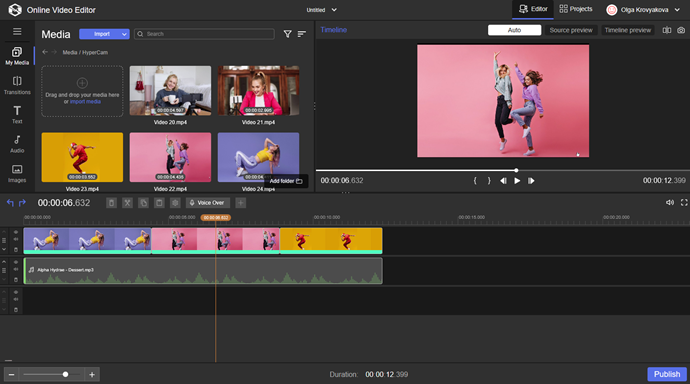Screen dimensions: 690x384
Task: Toggle visibility eye on the video track
Action: tap(16, 232)
